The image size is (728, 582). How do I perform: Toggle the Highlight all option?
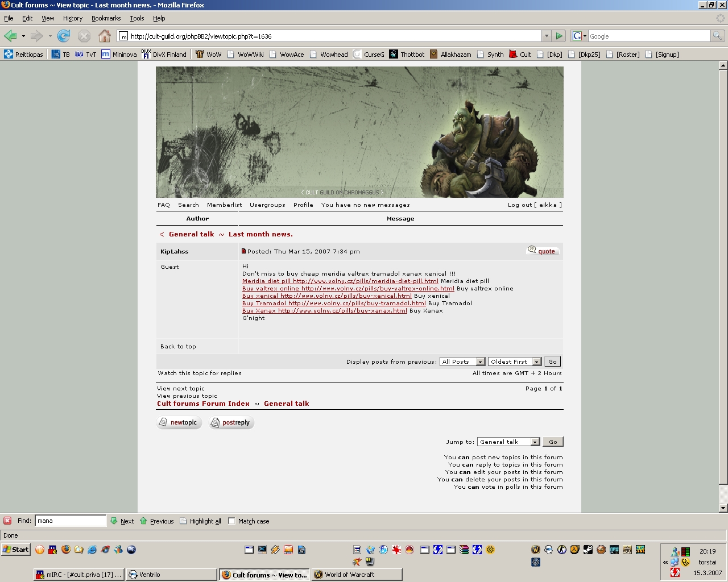200,521
